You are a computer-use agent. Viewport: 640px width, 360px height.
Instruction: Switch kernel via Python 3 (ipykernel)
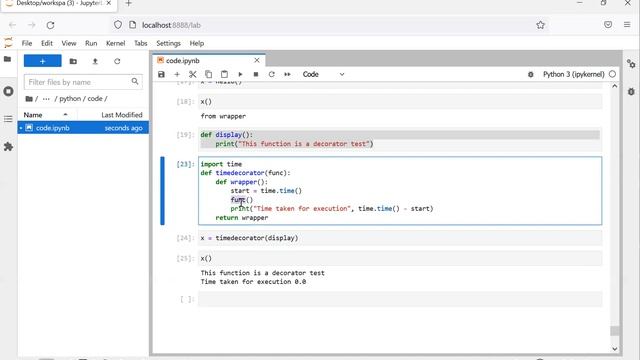pos(573,74)
